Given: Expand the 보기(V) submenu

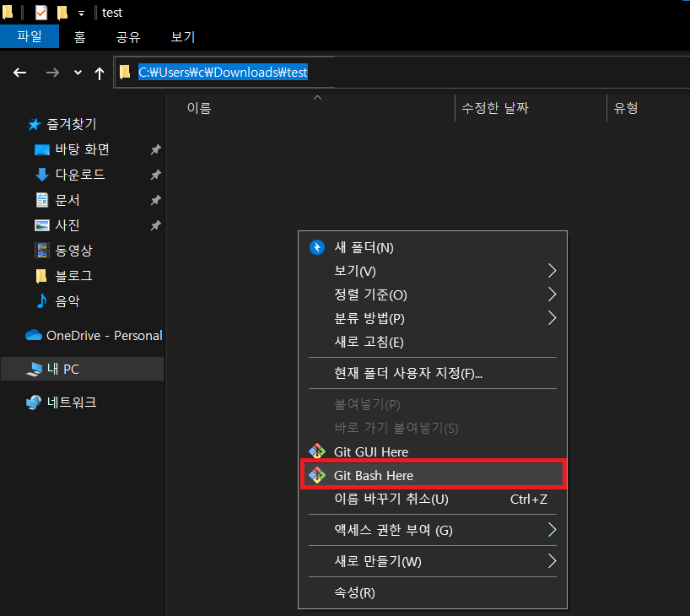Looking at the screenshot, I should pyautogui.click(x=433, y=271).
